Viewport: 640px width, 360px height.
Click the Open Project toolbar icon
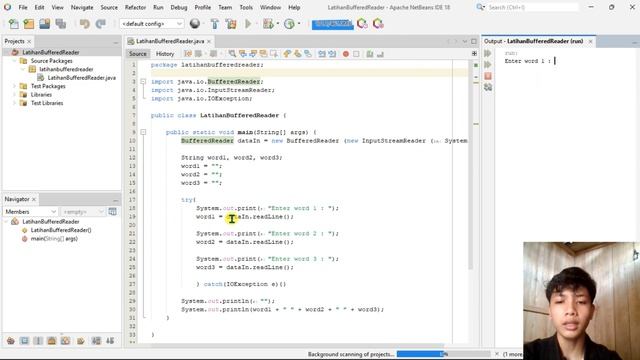pos(45,24)
